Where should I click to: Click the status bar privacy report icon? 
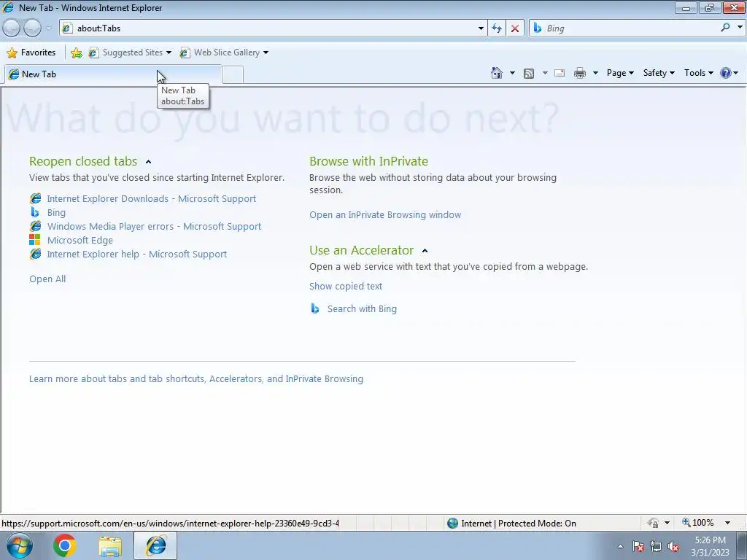coord(653,523)
